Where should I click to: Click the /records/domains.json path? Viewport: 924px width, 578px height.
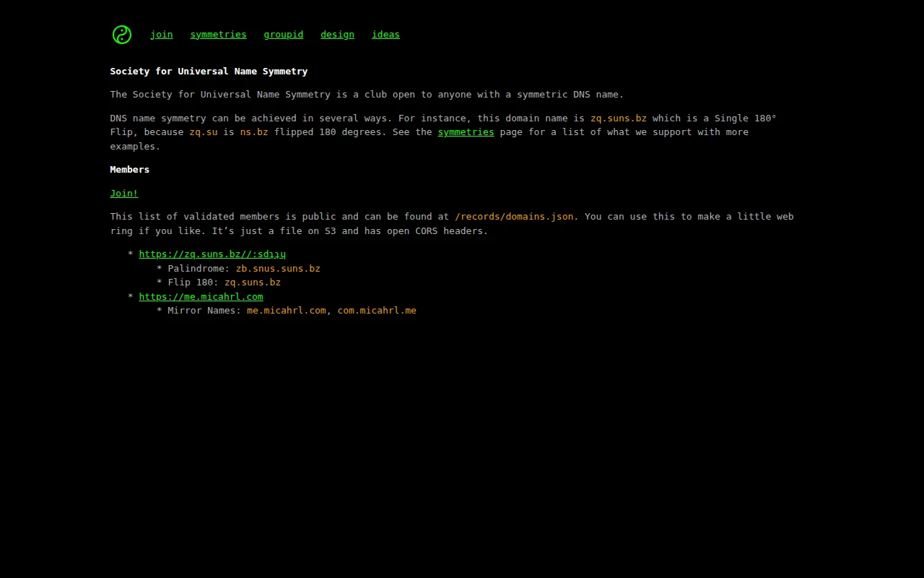[514, 216]
